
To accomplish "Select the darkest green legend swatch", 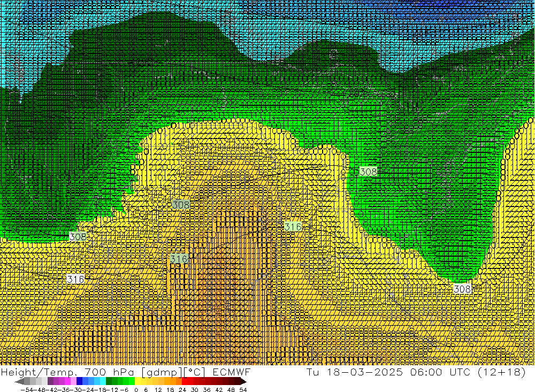I will pos(109,381).
